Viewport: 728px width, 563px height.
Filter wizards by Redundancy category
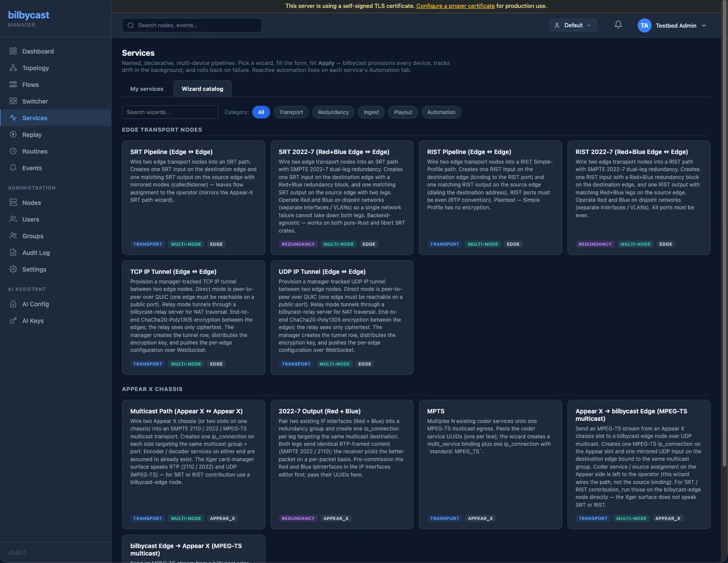click(333, 112)
